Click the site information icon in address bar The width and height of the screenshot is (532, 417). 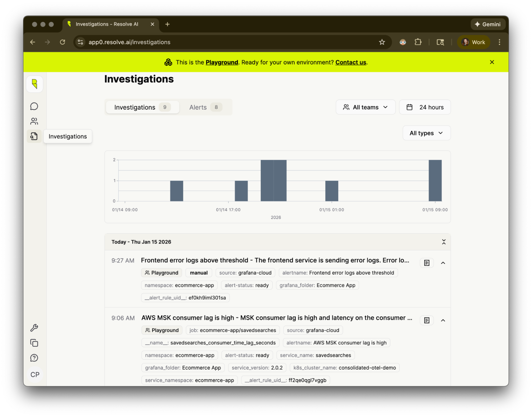coord(80,42)
